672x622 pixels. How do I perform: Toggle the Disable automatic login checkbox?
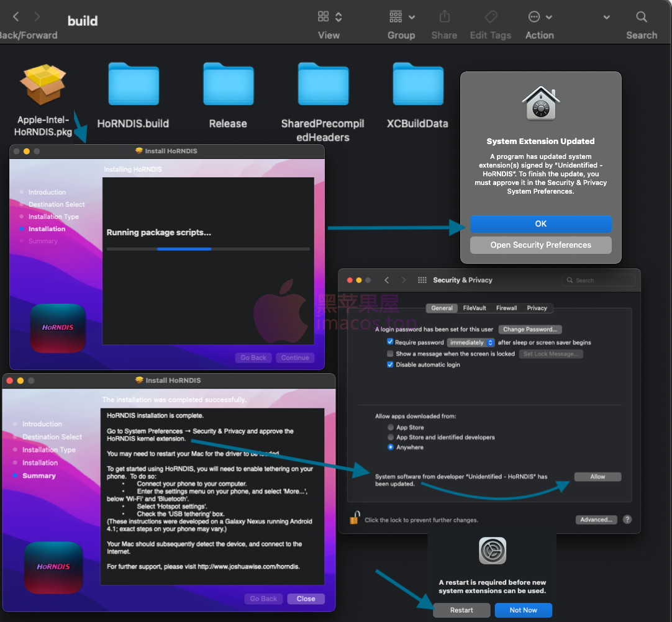[x=390, y=364]
